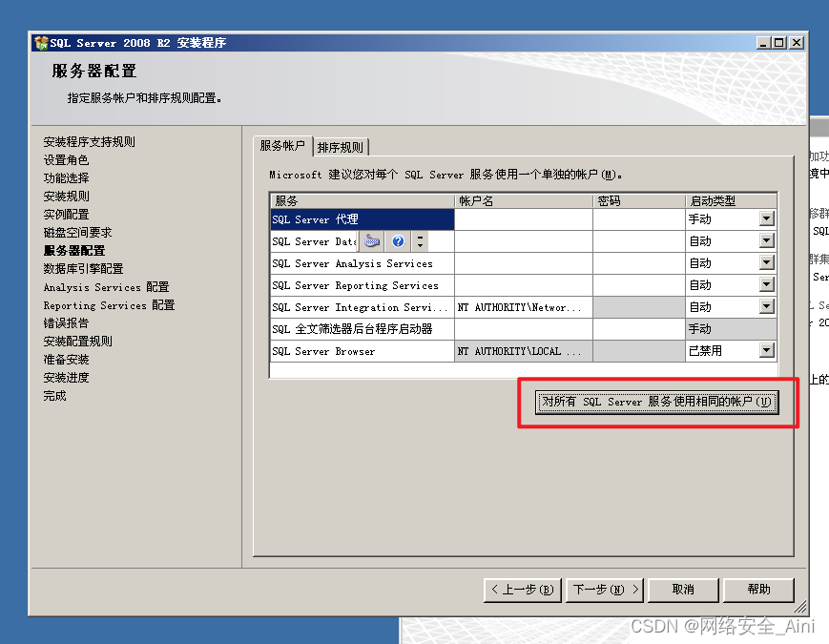Viewport: 829px width, 644px height.
Task: Click 完成 step in sidebar
Action: click(x=55, y=396)
